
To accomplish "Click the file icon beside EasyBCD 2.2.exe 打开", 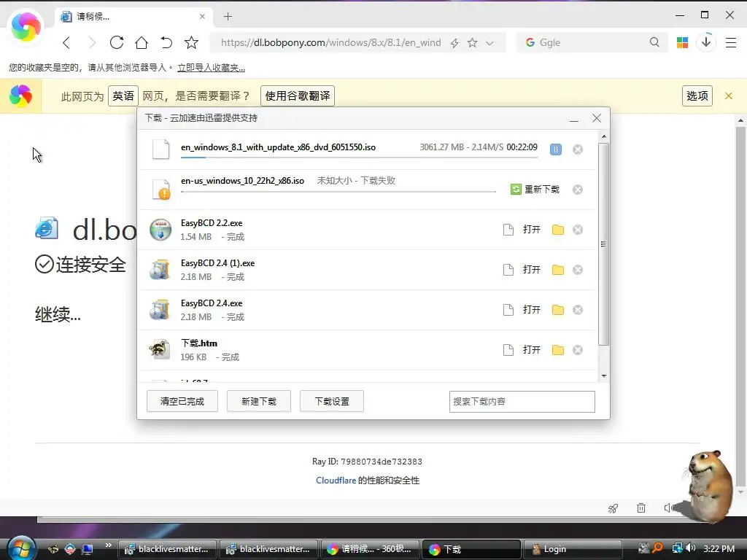I will tap(508, 230).
